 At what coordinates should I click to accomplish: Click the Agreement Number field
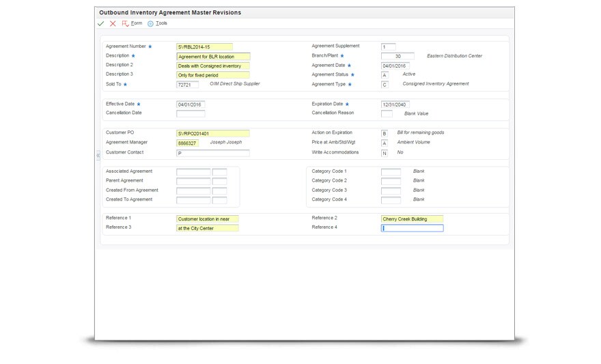pyautogui.click(x=204, y=46)
